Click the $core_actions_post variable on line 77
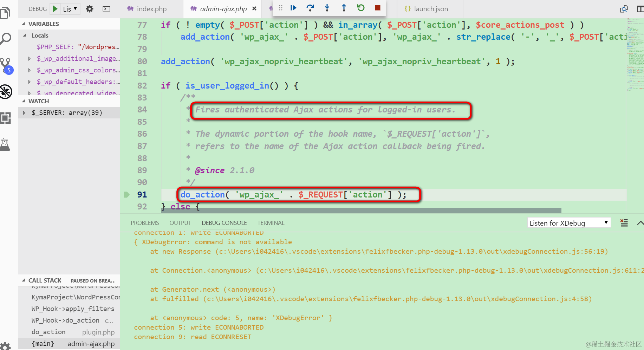The image size is (644, 350). [520, 25]
